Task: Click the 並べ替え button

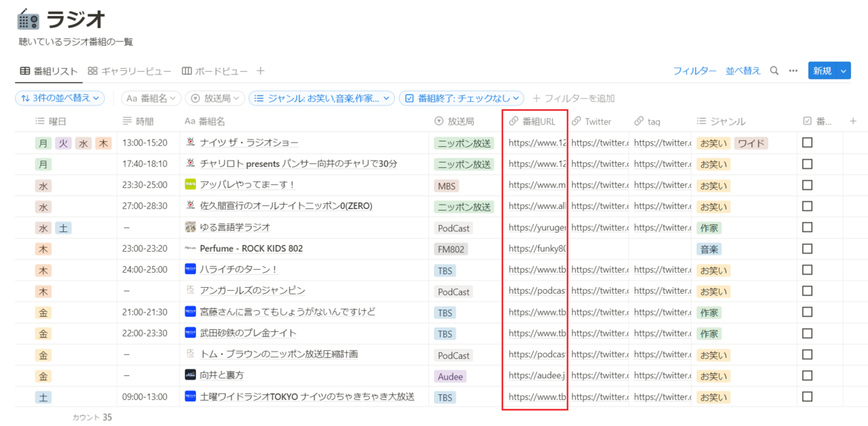Action: [x=743, y=71]
